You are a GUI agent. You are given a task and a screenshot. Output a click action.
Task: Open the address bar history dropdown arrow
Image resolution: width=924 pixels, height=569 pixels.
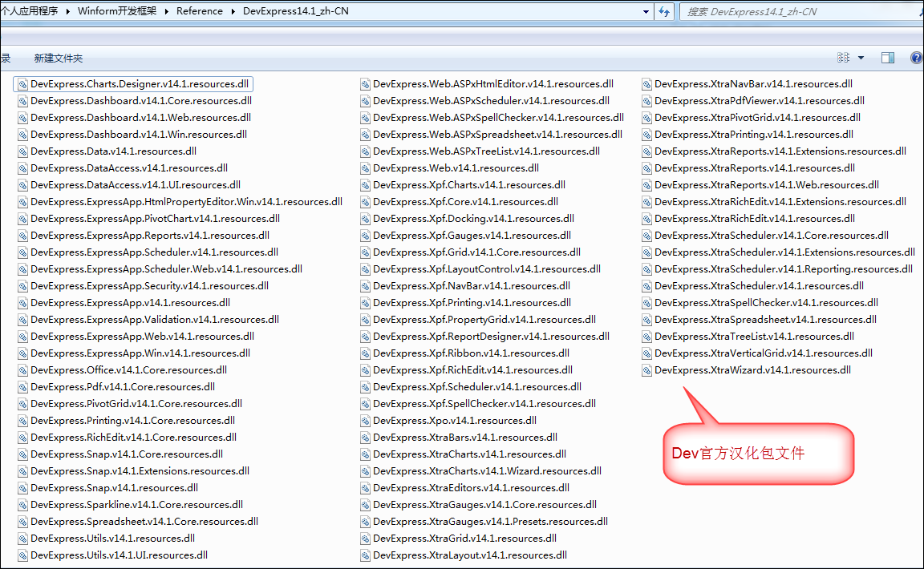[x=646, y=12]
